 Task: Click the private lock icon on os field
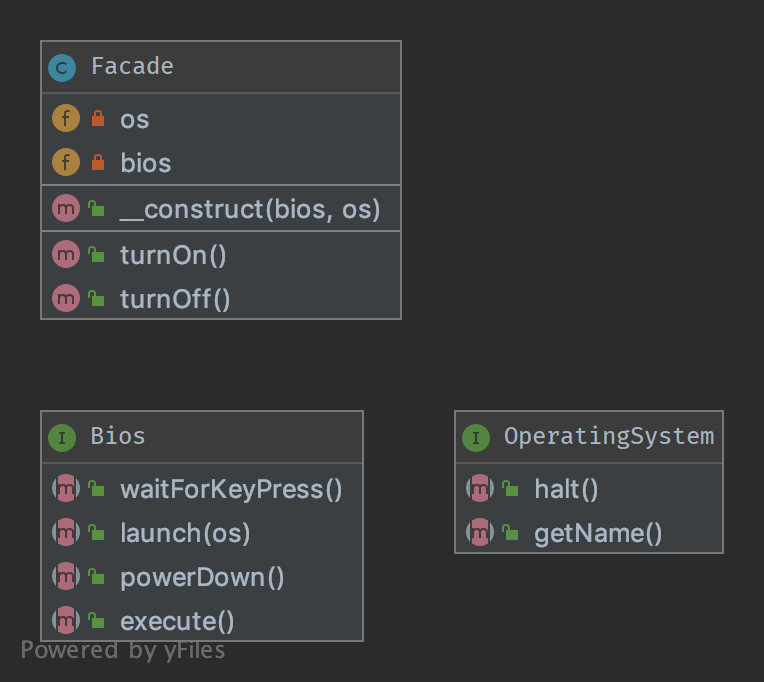pyautogui.click(x=97, y=119)
